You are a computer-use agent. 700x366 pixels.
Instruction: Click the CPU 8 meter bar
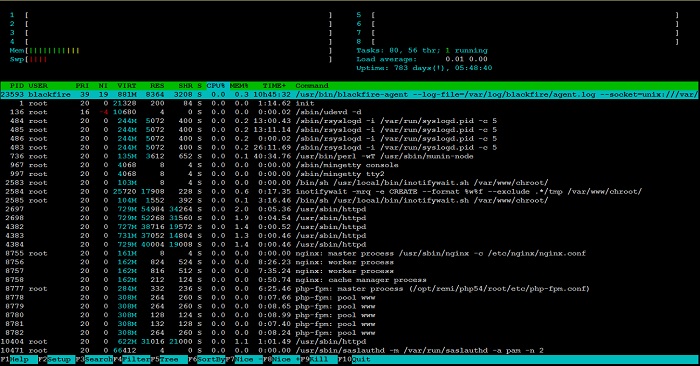click(x=517, y=42)
